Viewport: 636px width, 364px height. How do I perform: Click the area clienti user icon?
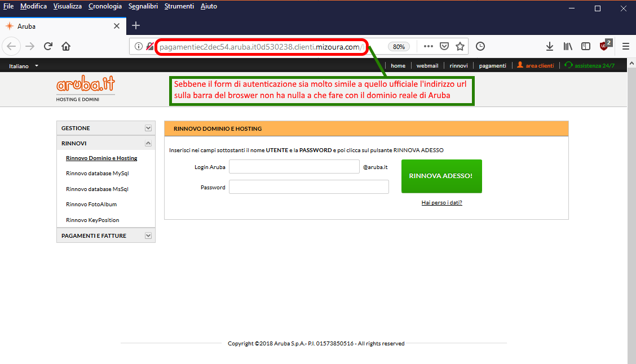(x=520, y=65)
